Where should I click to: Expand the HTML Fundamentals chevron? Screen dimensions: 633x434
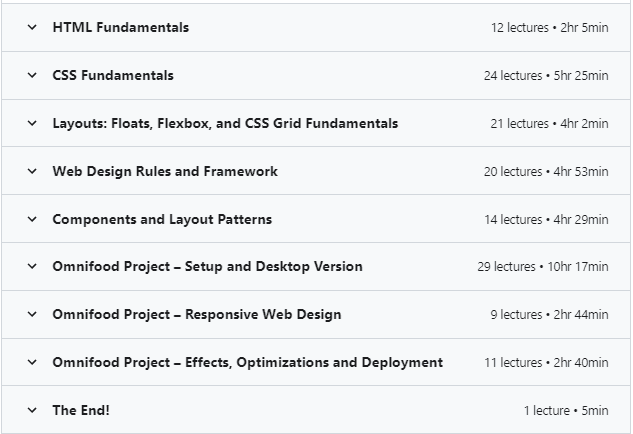[x=32, y=28]
